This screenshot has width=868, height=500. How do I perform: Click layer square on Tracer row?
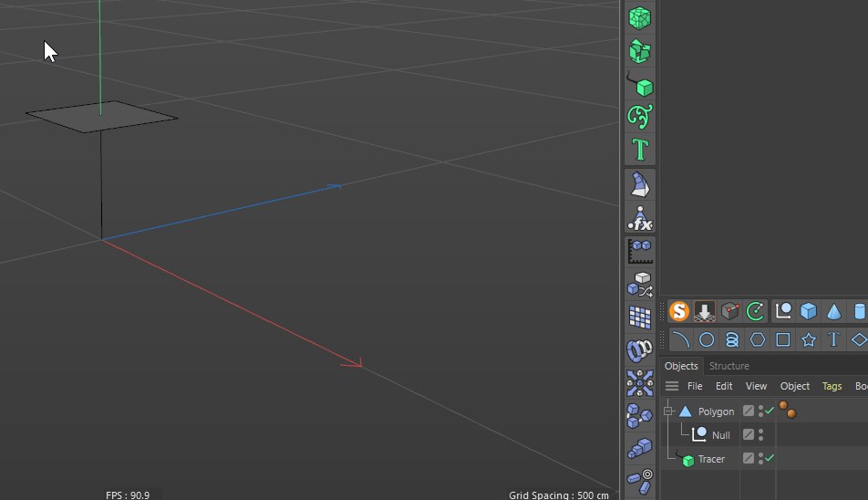[x=749, y=458]
